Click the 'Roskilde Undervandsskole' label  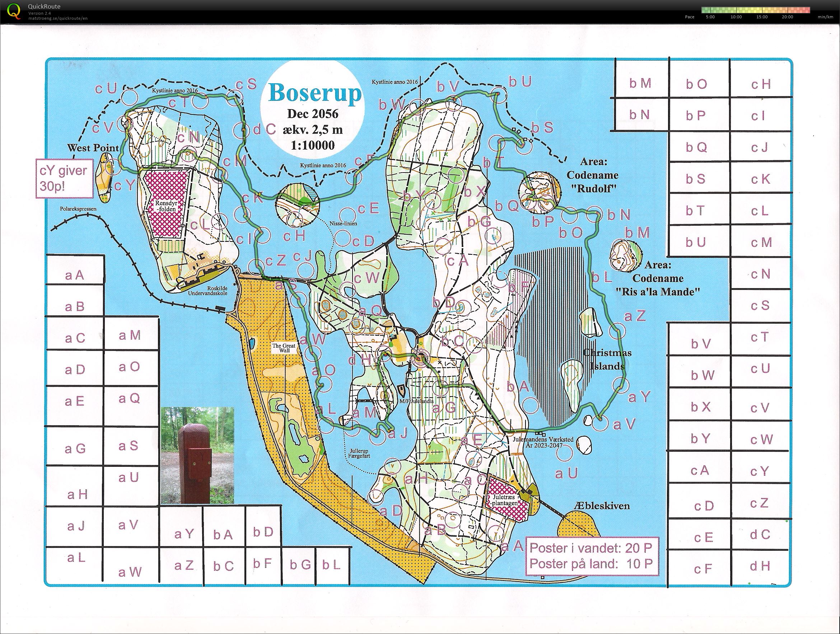click(208, 290)
